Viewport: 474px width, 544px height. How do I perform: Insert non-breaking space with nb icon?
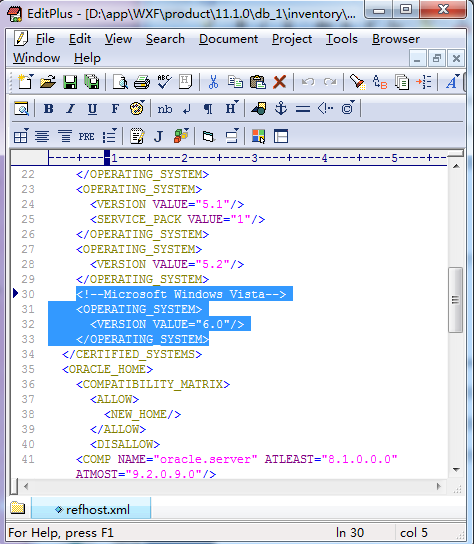pyautogui.click(x=164, y=109)
